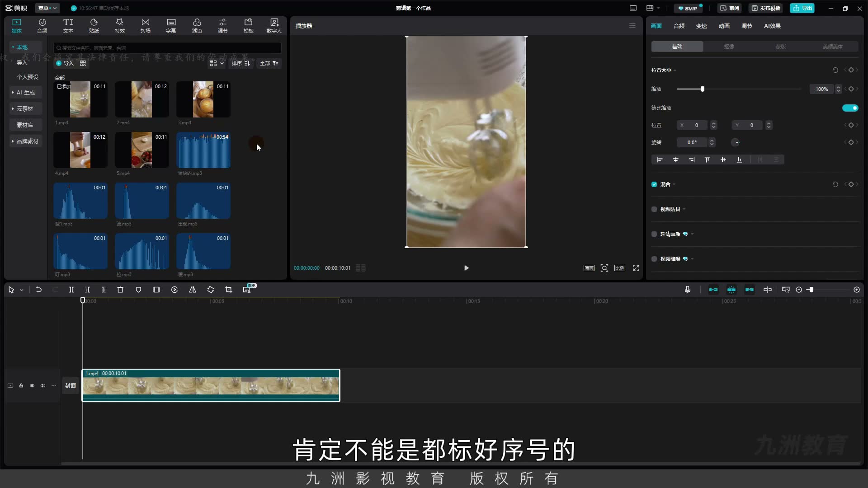This screenshot has width=868, height=488.
Task: Click the 审阅 review button
Action: pyautogui.click(x=730, y=8)
